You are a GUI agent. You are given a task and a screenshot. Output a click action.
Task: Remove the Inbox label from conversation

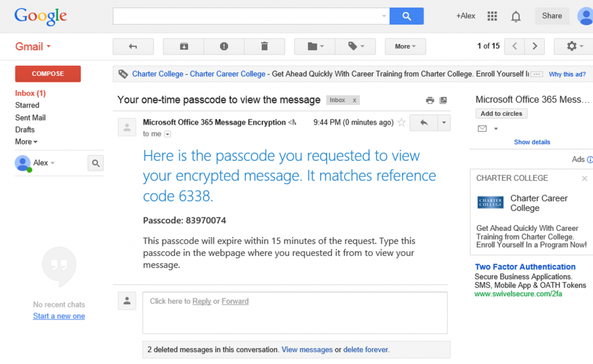pos(354,100)
